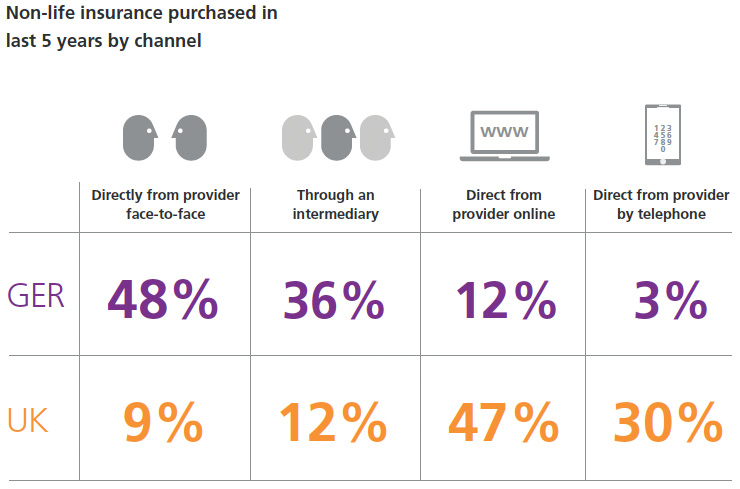Click 'Directly from provider face-to-face' header
The height and width of the screenshot is (489, 740).
pos(165,205)
